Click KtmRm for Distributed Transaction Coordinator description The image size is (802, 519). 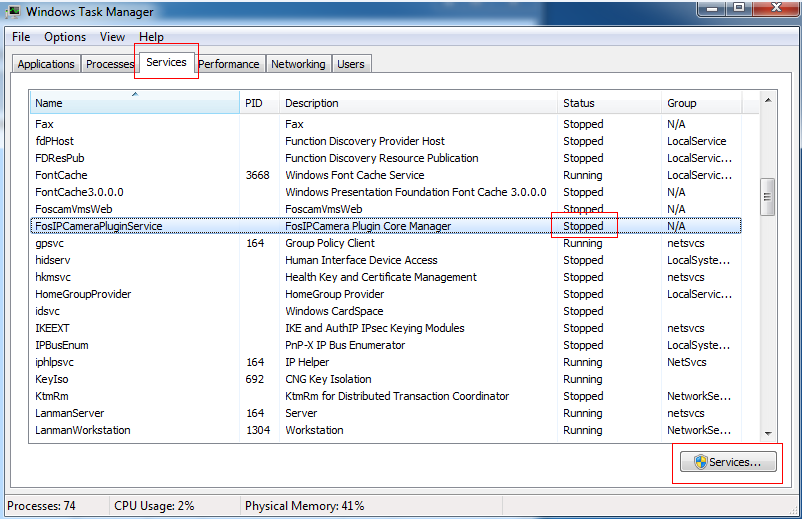397,396
